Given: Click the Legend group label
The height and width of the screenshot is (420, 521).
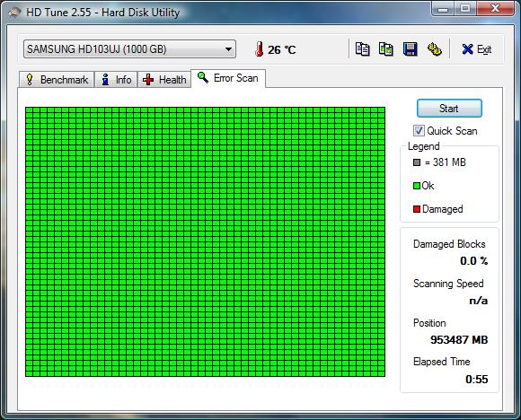Looking at the screenshot, I should pos(424,146).
